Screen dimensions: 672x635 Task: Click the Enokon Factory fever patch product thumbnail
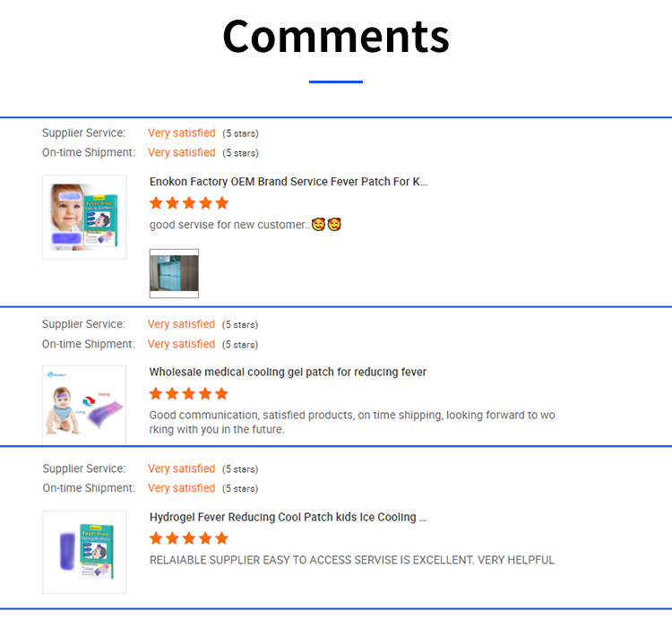pyautogui.click(x=84, y=218)
